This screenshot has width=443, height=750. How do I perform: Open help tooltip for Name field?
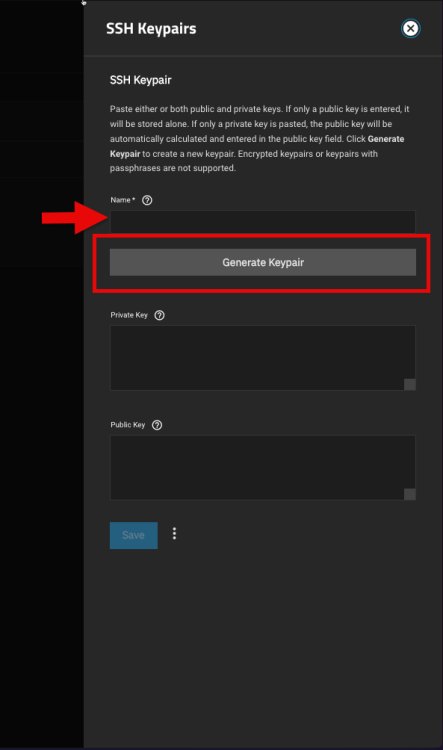pyautogui.click(x=147, y=200)
